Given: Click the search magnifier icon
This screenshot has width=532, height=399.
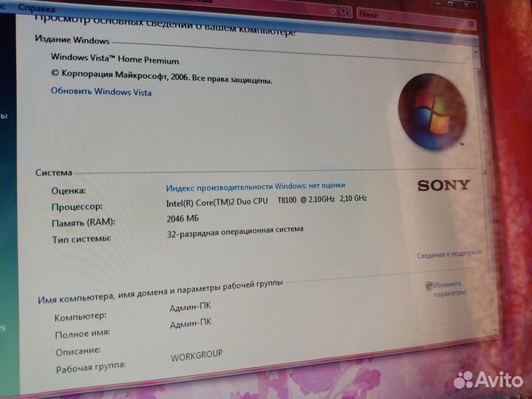Looking at the screenshot, I should (471, 24).
